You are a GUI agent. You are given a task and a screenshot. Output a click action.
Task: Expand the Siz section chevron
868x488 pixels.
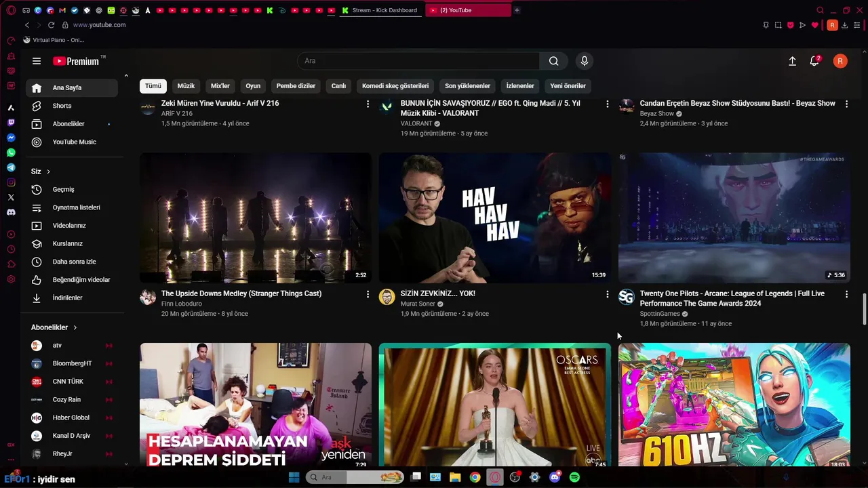[48, 171]
